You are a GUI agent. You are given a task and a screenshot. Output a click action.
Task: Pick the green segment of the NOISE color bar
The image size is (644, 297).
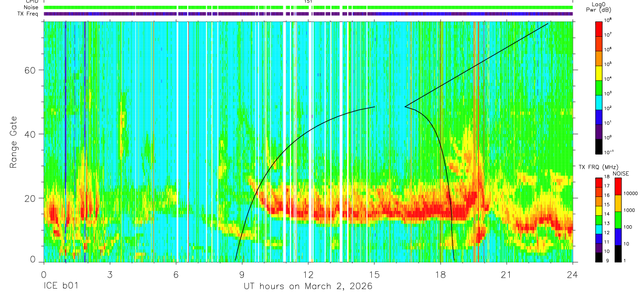(x=618, y=220)
